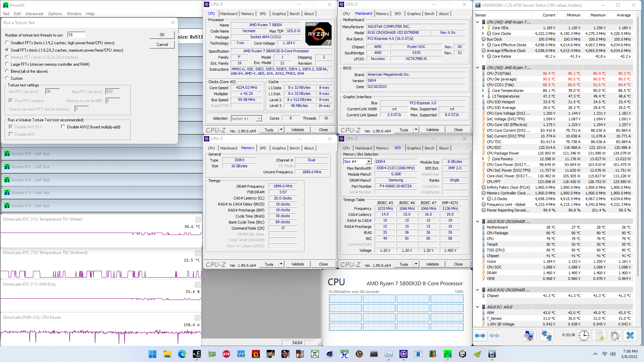Image resolution: width=644 pixels, height=362 pixels.
Task: Open HWiNFO taskbar icon with bars
Action: click(492, 354)
